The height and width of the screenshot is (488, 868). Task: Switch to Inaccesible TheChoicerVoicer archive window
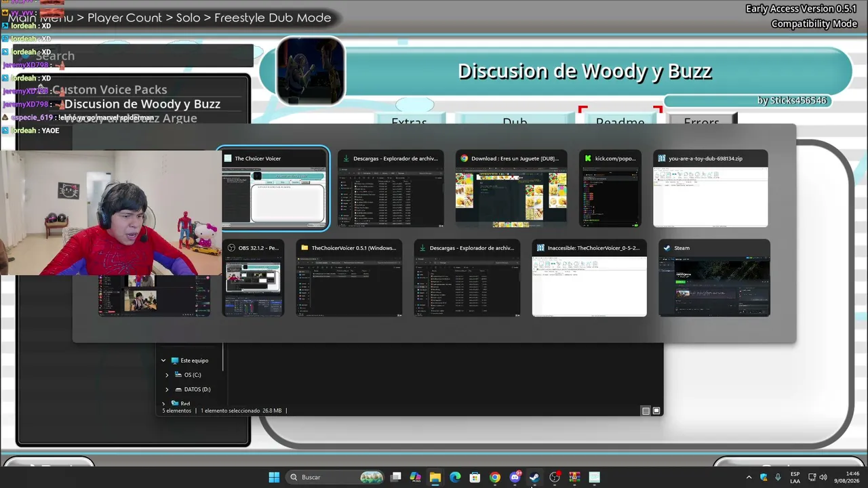coord(589,278)
